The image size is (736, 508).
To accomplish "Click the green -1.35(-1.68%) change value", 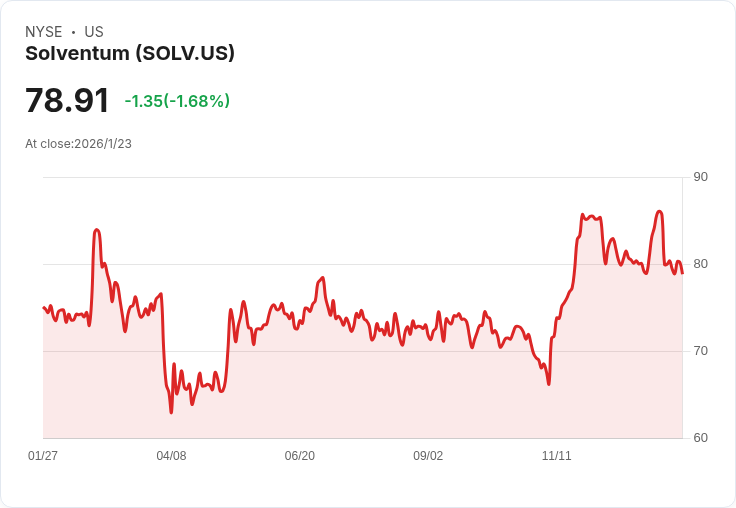I will coord(177,101).
